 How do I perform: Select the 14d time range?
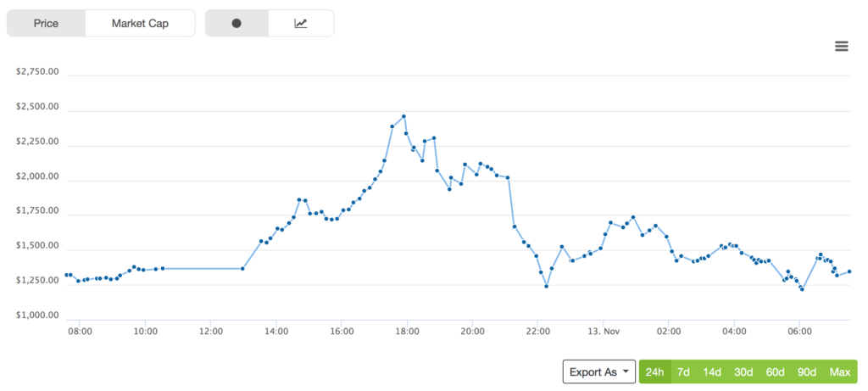coord(712,372)
